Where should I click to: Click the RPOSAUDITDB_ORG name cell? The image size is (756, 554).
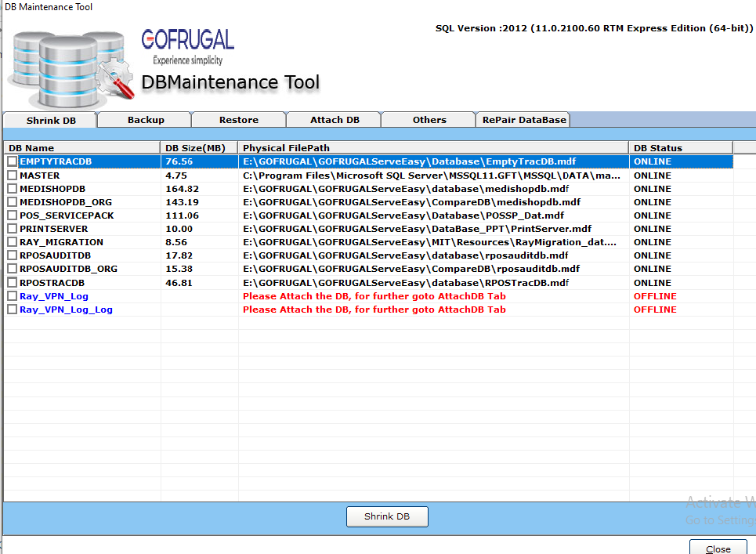pos(68,269)
